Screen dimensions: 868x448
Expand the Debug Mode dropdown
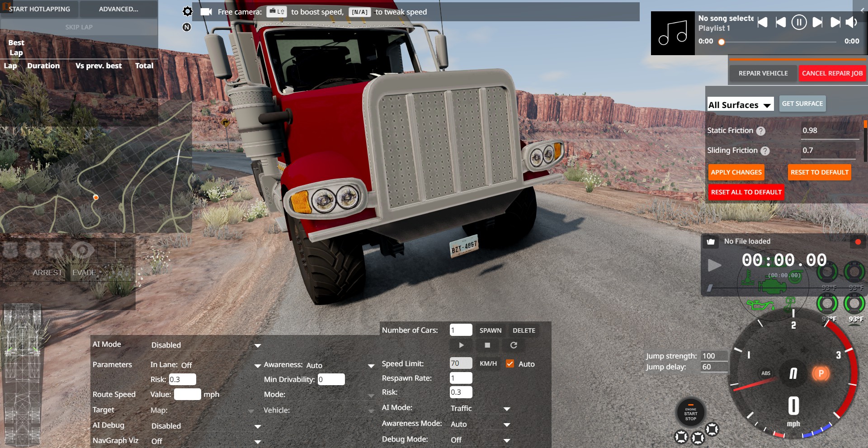(481, 440)
